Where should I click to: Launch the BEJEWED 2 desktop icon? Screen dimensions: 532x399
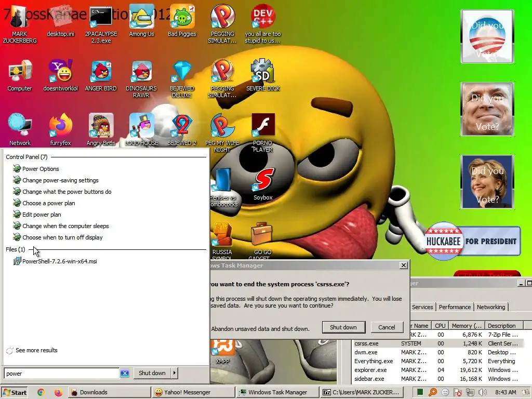pos(182,129)
